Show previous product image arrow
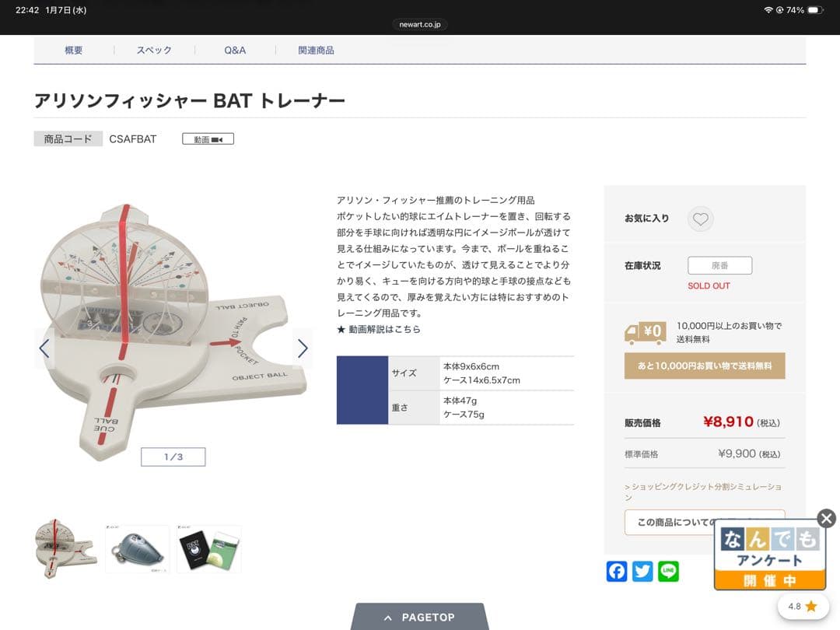The width and height of the screenshot is (840, 630). 44,348
